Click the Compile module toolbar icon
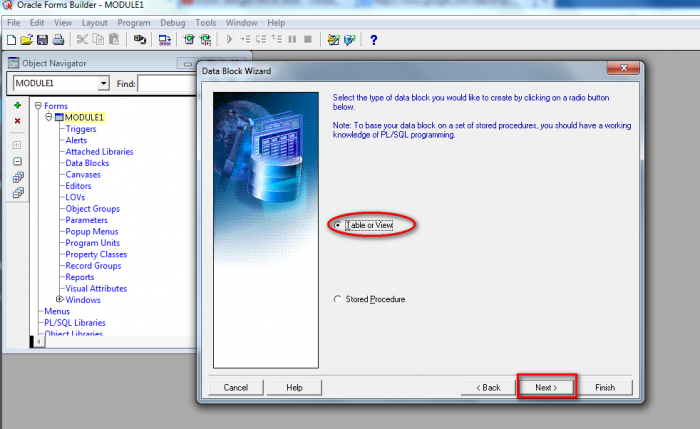The image size is (700, 429). point(165,40)
